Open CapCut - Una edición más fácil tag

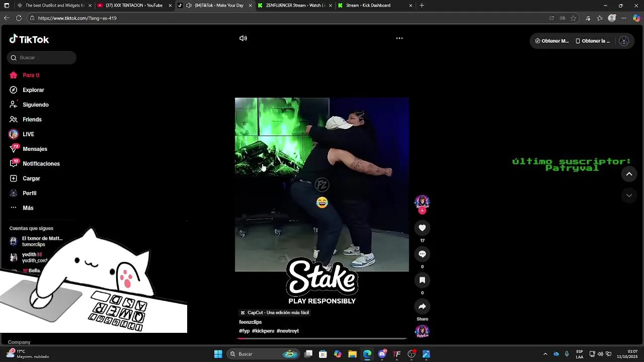pos(275,313)
